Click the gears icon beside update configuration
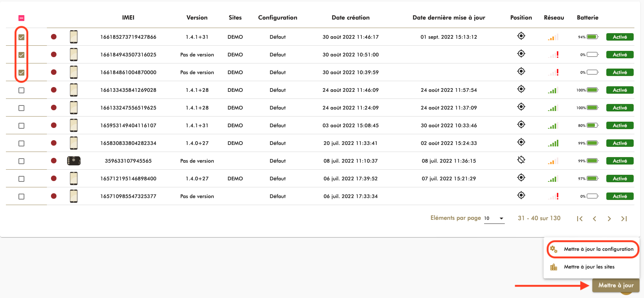Viewport: 644px width, 298px height. pos(554,249)
